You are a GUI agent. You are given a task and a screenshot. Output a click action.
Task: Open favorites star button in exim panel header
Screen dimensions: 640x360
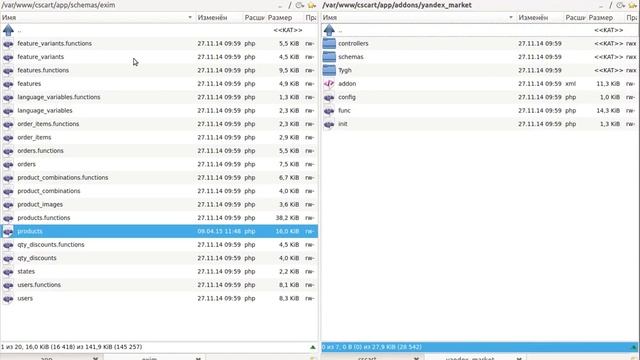coord(312,5)
